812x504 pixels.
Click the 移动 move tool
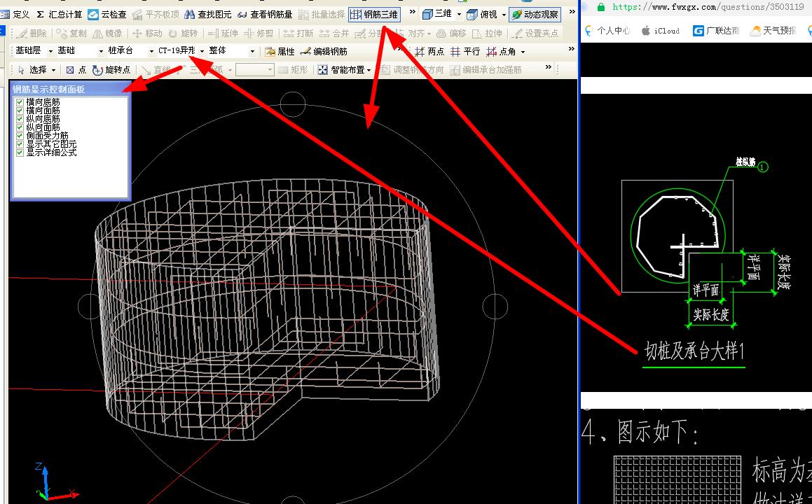148,33
